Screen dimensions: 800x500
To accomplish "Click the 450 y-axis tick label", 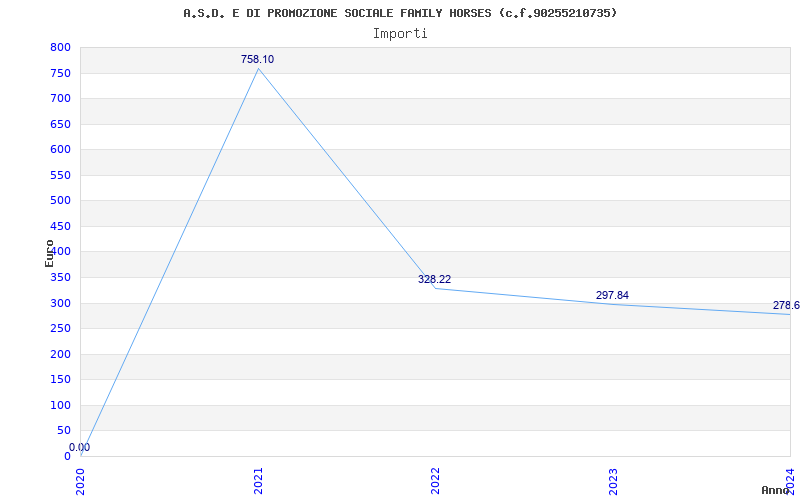I will pyautogui.click(x=60, y=227).
